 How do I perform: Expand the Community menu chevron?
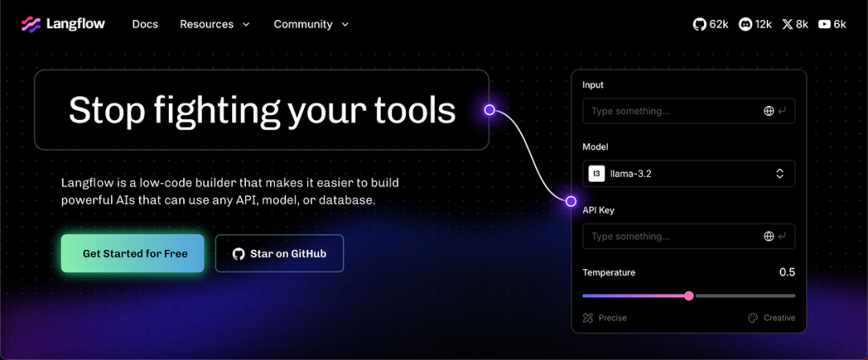pos(345,24)
